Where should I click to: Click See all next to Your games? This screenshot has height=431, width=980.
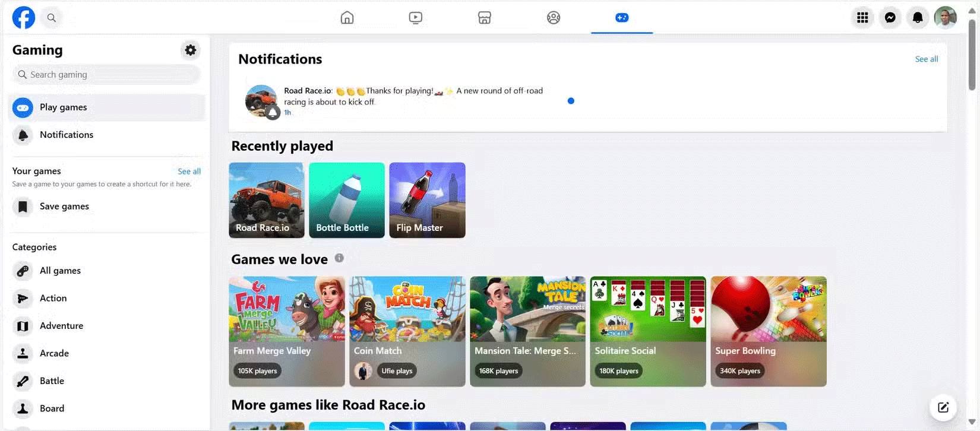189,171
